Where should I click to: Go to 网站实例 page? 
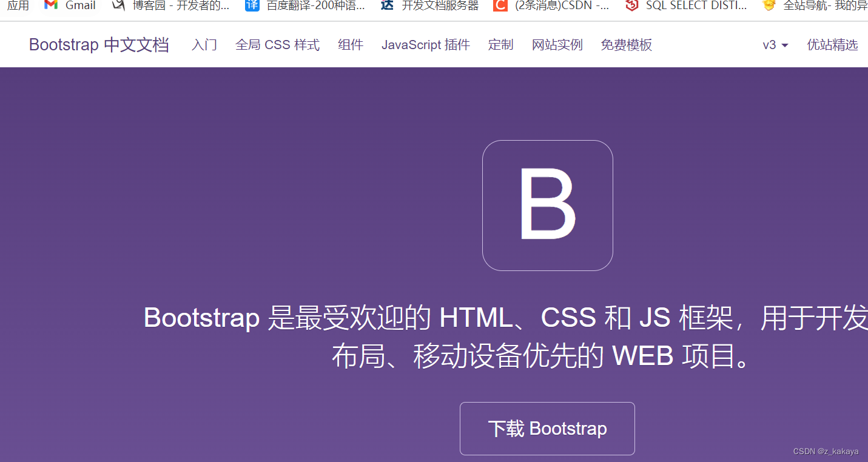557,45
